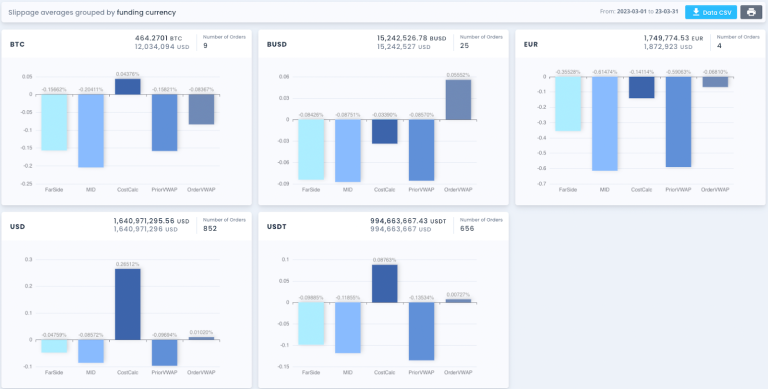Click the BUSD Number of Orders value 25
768x389 pixels.
(x=465, y=46)
